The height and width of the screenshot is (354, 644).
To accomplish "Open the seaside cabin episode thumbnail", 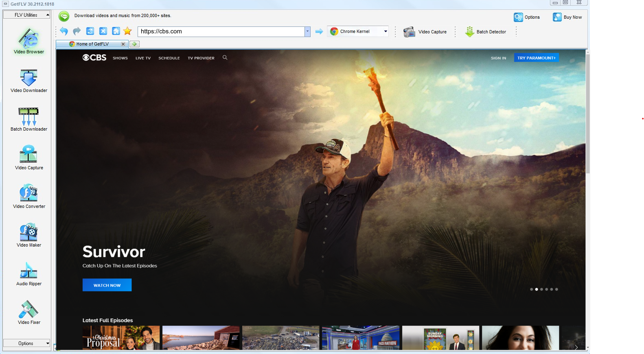I will click(201, 338).
